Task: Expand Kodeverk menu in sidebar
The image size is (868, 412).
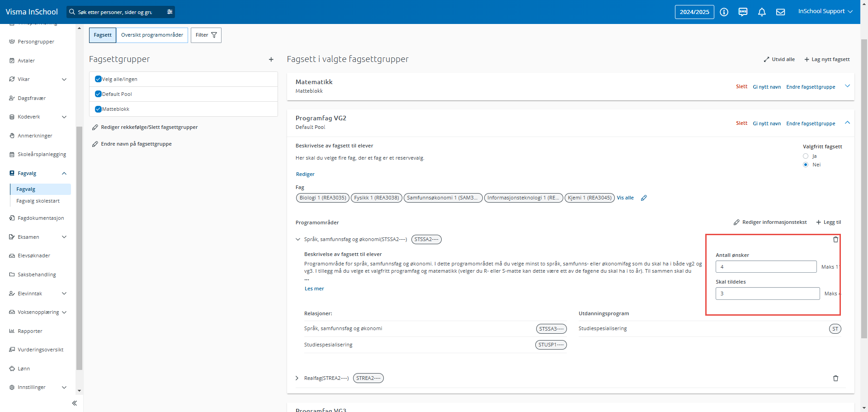Action: [x=64, y=117]
